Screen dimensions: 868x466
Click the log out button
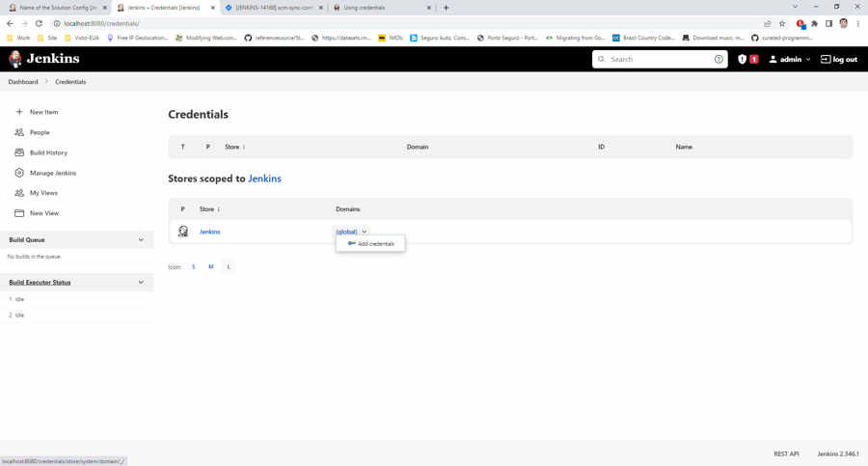click(x=838, y=59)
